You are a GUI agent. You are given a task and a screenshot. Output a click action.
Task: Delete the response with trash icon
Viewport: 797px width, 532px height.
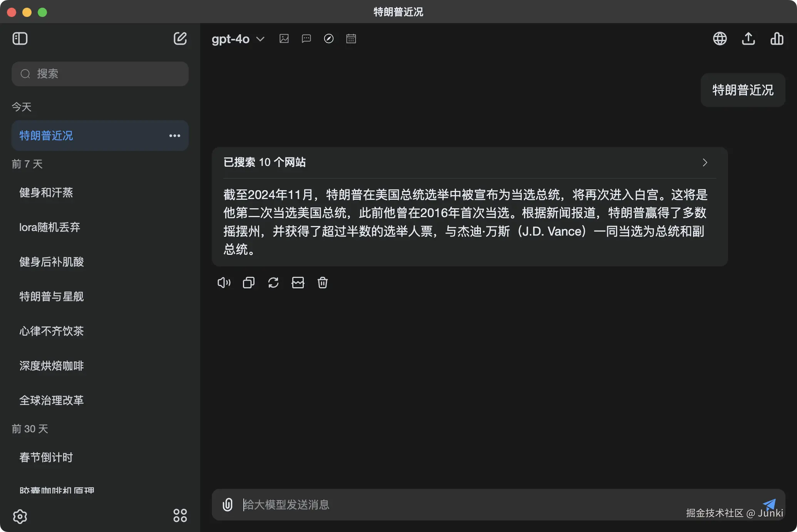323,283
